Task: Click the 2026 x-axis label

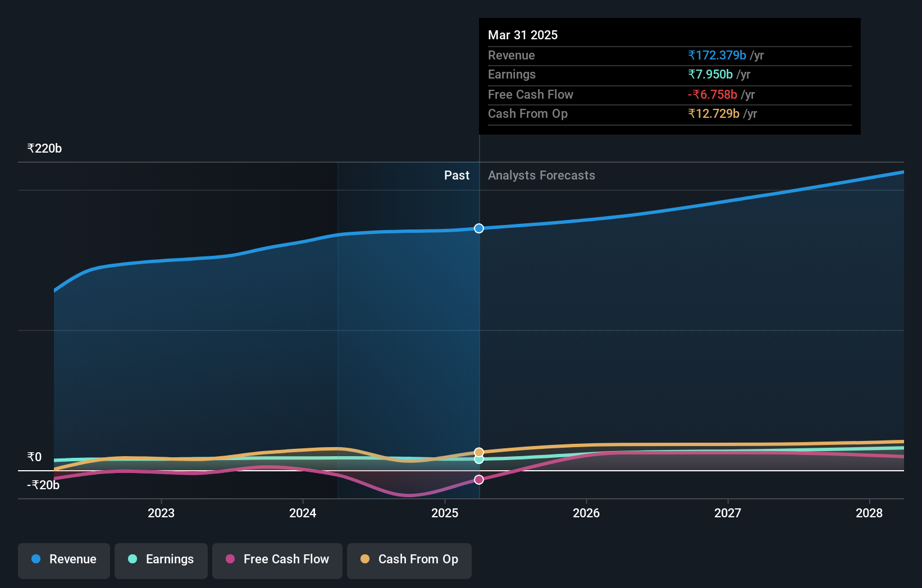Action: coord(586,513)
